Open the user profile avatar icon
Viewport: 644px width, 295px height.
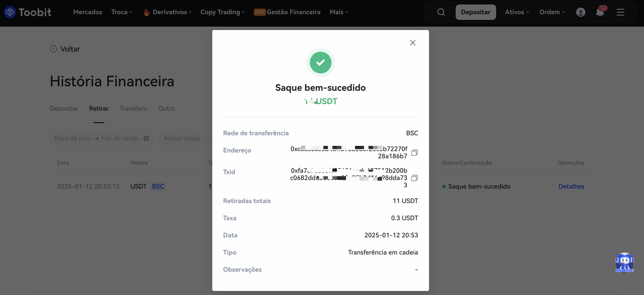[581, 12]
